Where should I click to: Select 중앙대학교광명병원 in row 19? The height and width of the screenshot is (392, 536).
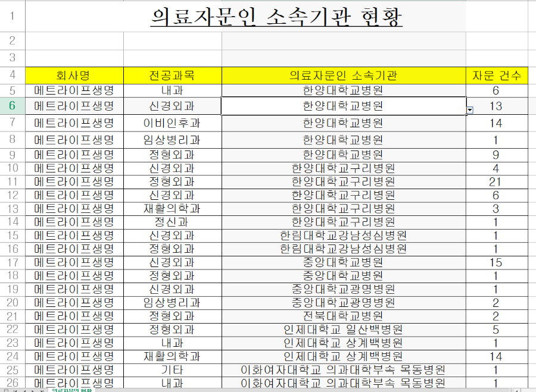(x=344, y=289)
